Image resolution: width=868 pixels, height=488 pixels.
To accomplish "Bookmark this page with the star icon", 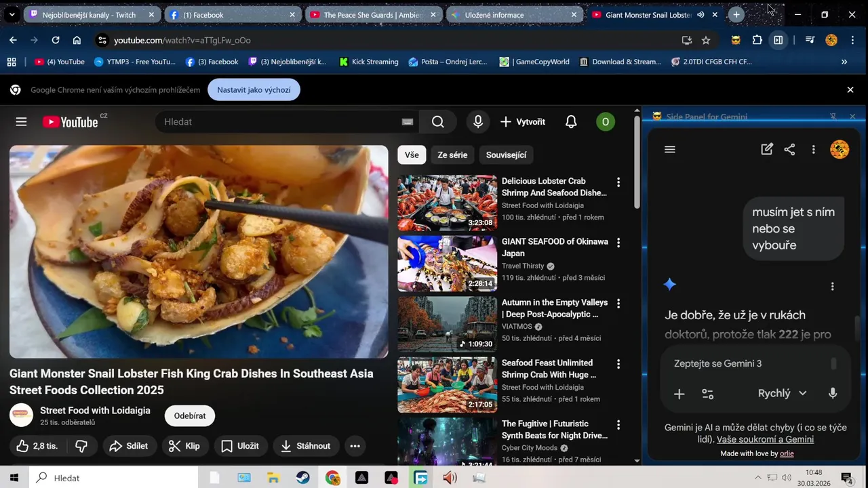I will 706,40.
